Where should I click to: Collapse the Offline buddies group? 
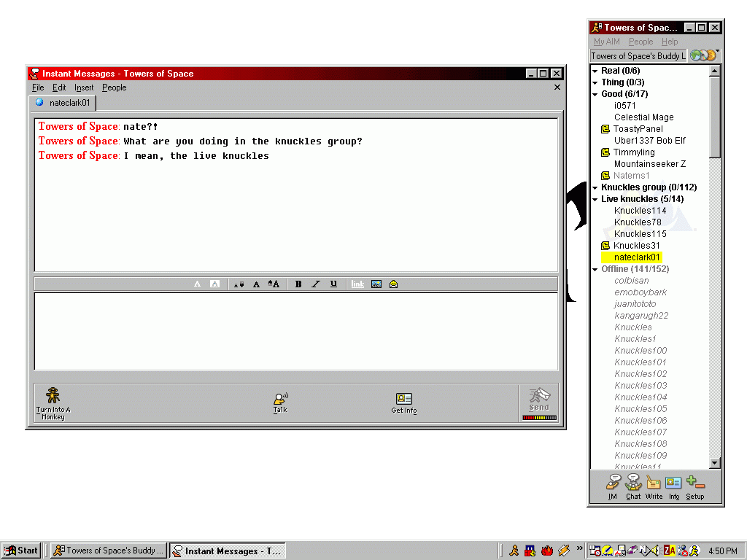click(x=595, y=269)
